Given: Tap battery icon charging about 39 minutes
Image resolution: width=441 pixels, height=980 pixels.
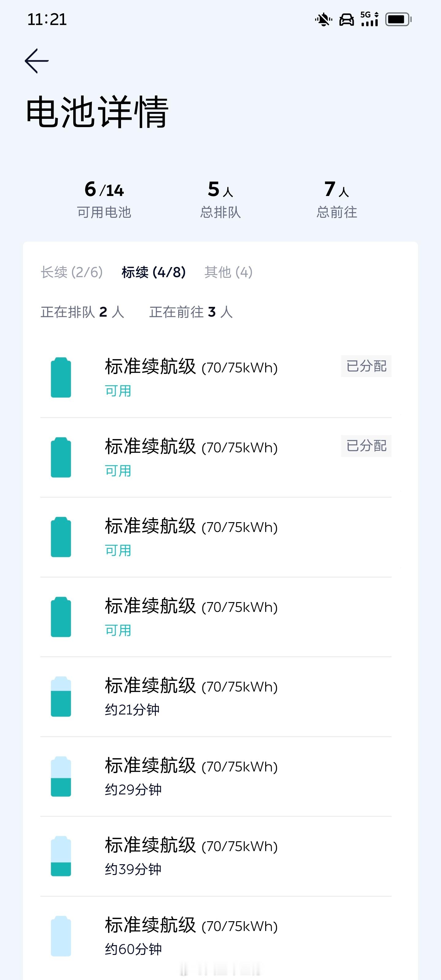Looking at the screenshot, I should click(x=61, y=856).
